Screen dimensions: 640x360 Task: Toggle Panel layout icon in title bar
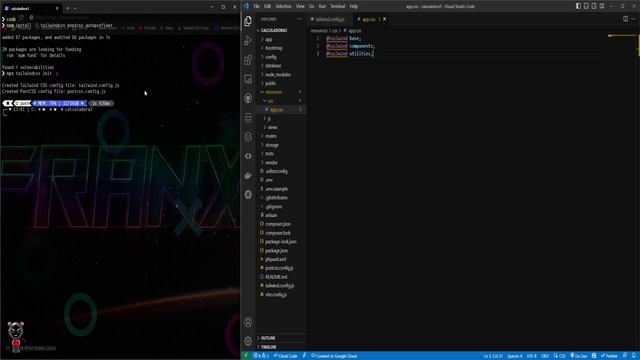coord(586,6)
